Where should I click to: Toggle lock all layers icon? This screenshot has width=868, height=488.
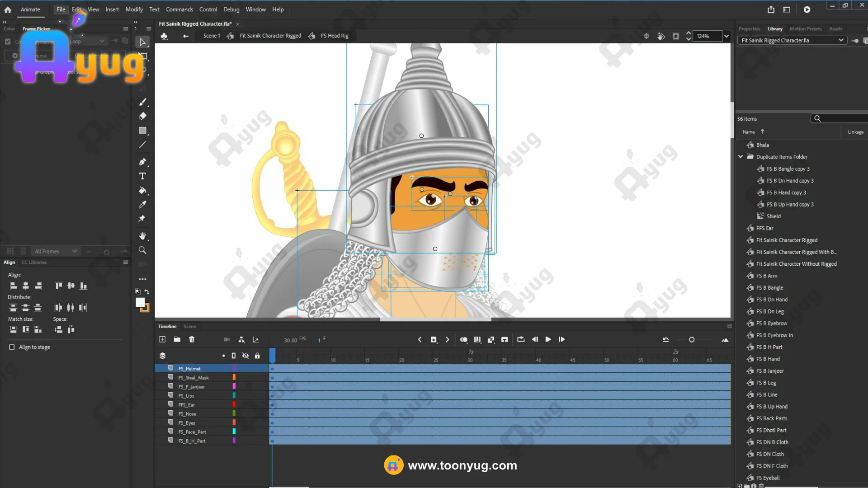click(257, 356)
